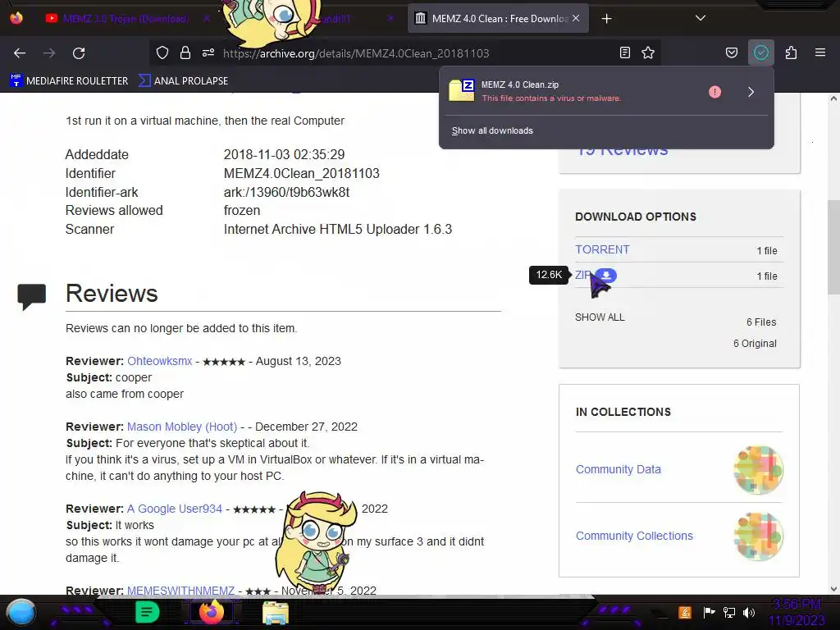Expand download details with right chevron
This screenshot has width=840, height=630.
[751, 92]
